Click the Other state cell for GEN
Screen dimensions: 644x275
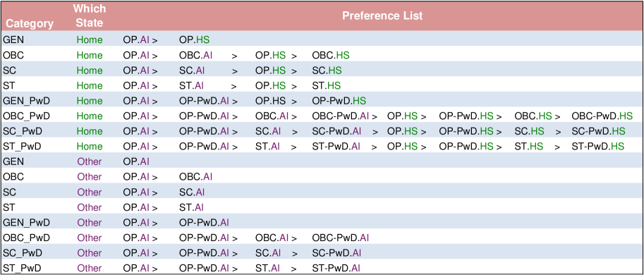89,161
